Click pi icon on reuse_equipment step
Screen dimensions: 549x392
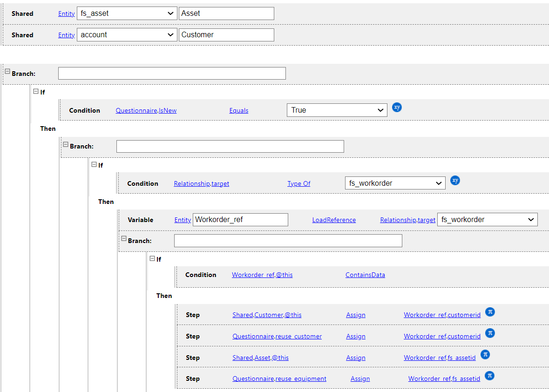coord(489,375)
